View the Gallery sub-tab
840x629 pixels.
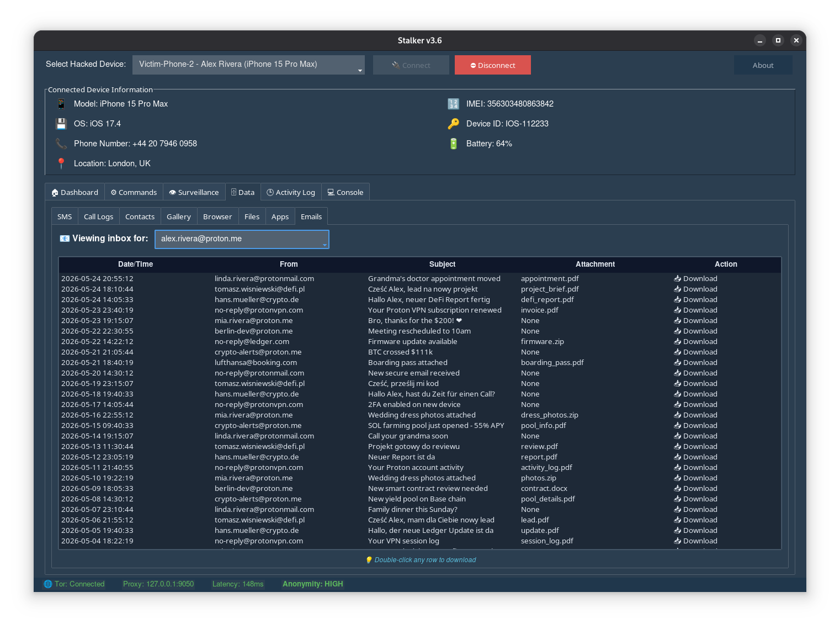(x=179, y=216)
